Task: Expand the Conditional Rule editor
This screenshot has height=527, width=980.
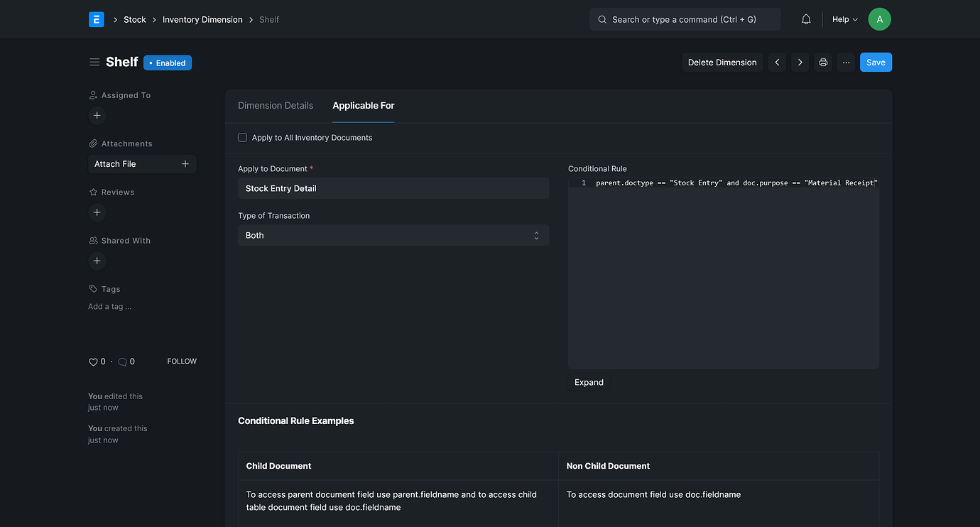Action: tap(588, 382)
